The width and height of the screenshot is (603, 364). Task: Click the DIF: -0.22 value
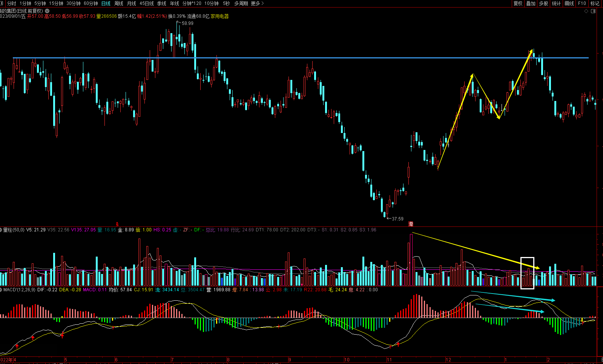tap(47, 290)
